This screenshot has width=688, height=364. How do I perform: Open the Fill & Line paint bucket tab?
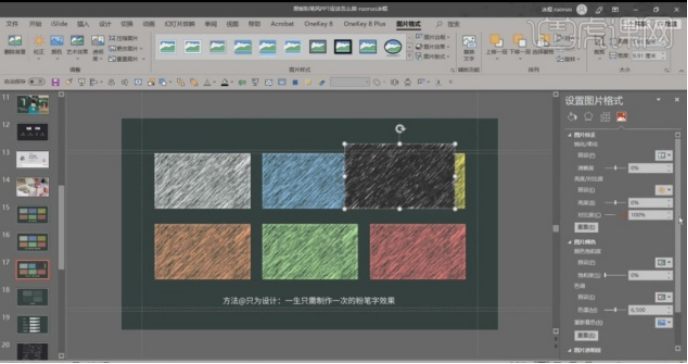pyautogui.click(x=572, y=117)
